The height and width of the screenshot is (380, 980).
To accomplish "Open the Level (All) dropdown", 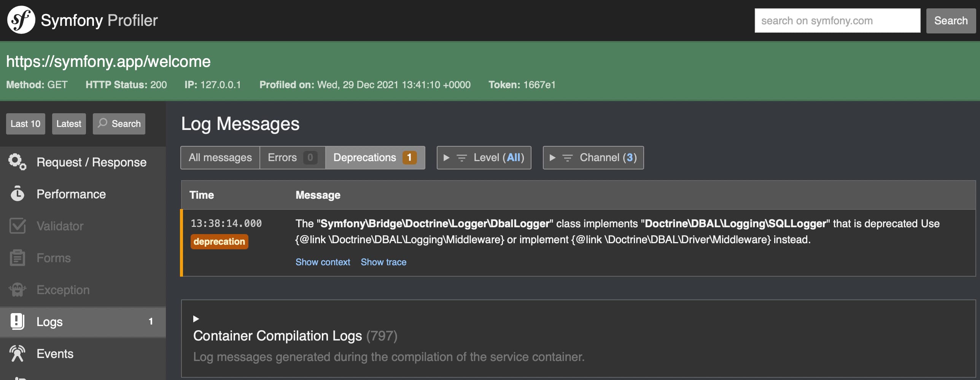I will tap(484, 157).
